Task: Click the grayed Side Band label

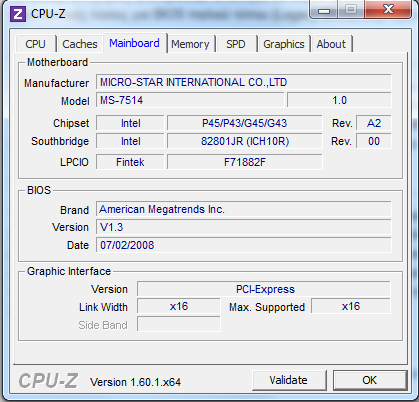Action: tap(103, 325)
